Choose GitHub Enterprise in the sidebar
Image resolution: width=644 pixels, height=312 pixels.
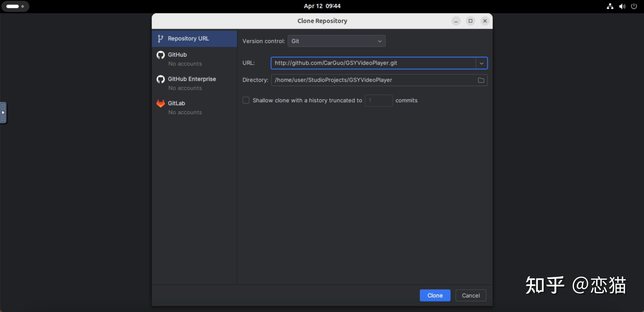click(x=194, y=83)
